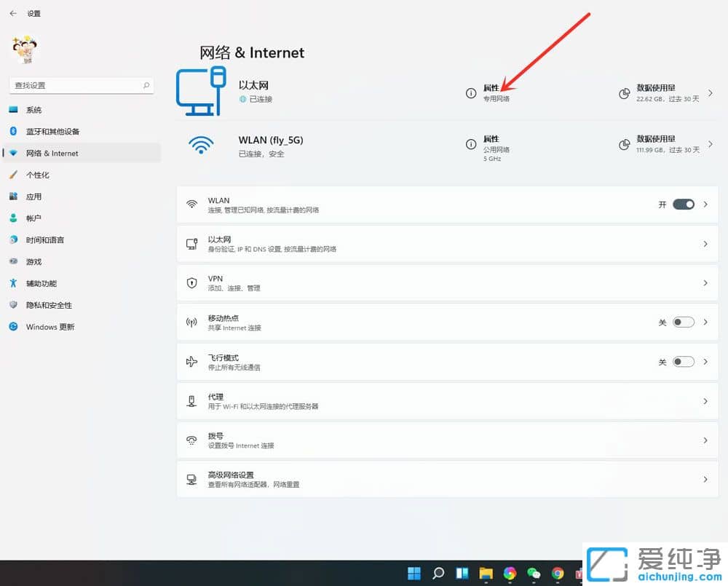The width and height of the screenshot is (728, 586).
Task: Open the VPN settings row
Action: click(x=448, y=282)
